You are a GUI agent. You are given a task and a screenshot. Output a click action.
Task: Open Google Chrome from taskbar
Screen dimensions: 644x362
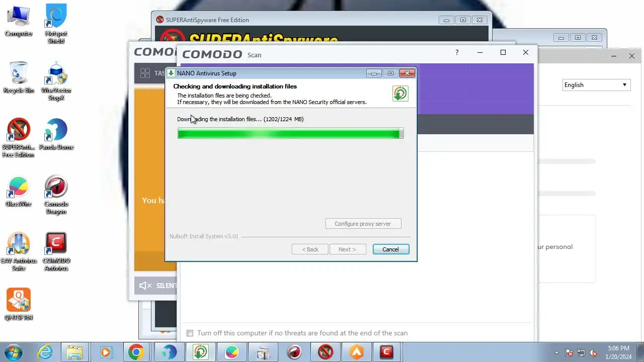(136, 352)
